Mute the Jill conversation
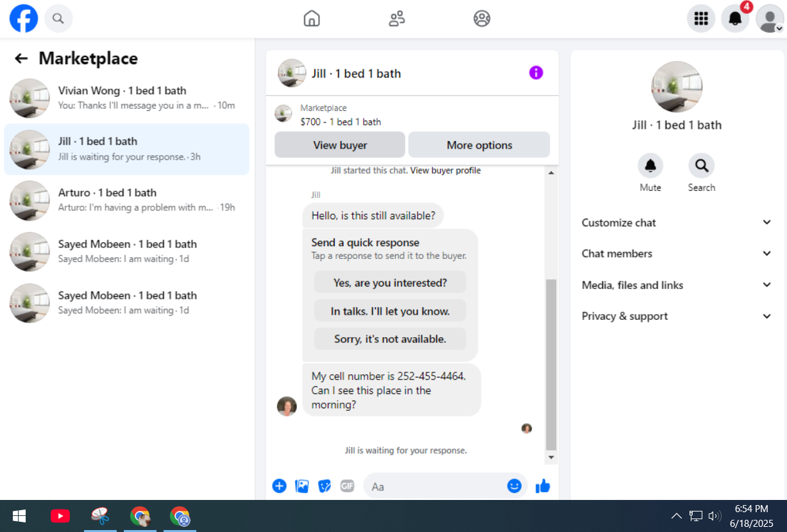 (x=650, y=166)
